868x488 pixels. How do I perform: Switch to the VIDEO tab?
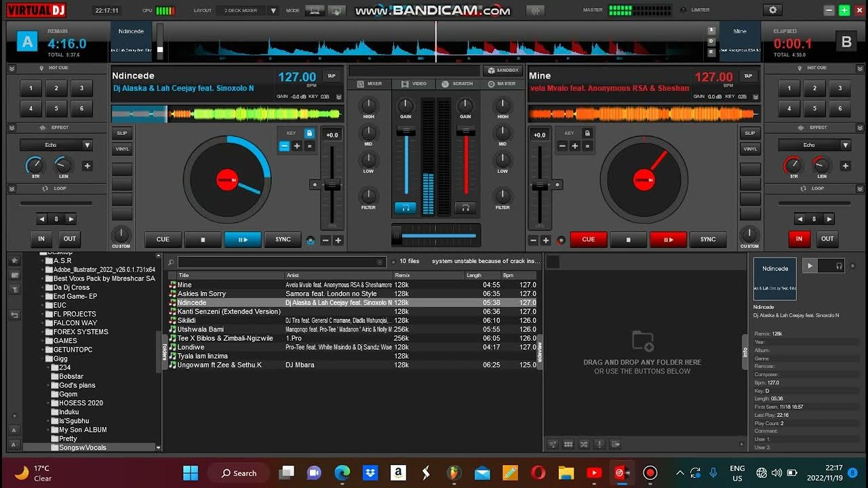[414, 83]
